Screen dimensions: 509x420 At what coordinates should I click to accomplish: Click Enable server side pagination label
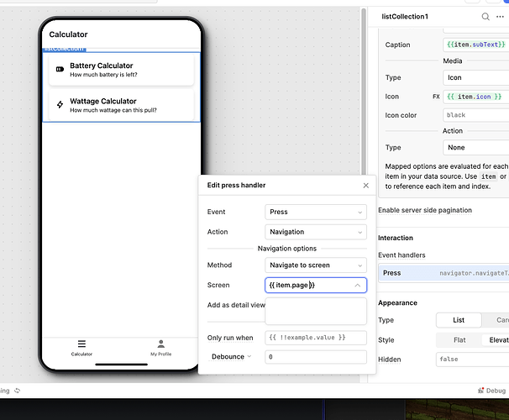point(425,210)
